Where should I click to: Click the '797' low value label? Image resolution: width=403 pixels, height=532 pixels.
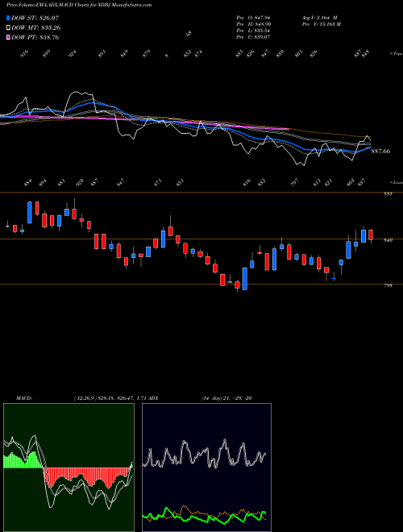(293, 184)
